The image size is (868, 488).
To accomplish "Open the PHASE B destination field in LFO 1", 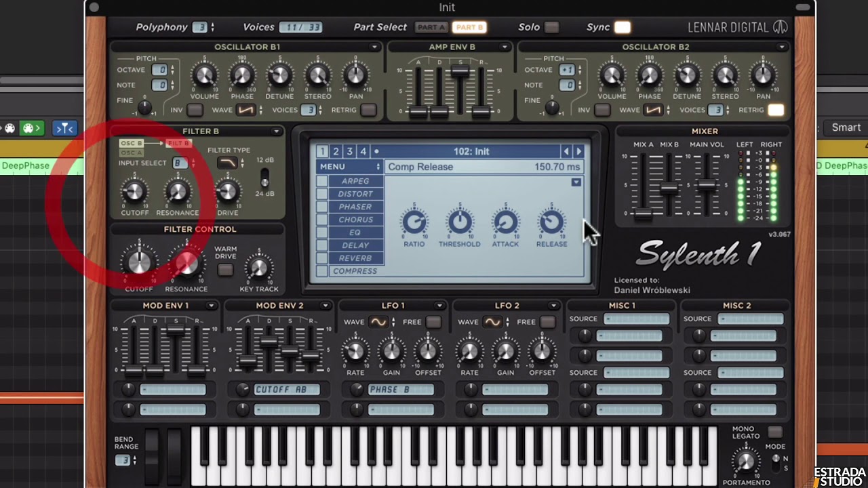I will [x=401, y=390].
